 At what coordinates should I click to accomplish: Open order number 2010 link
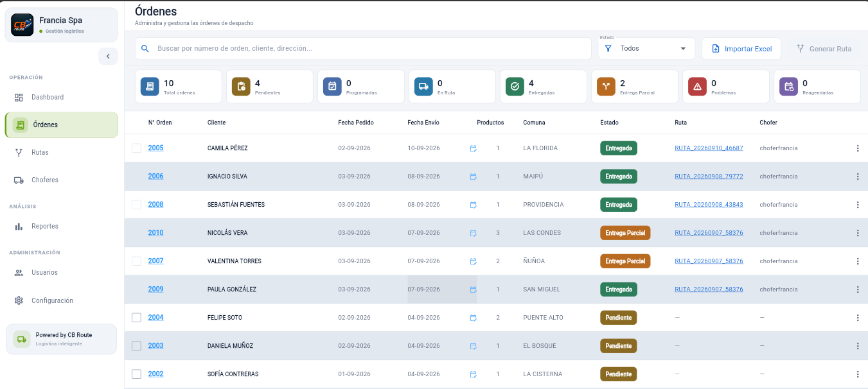pos(155,233)
